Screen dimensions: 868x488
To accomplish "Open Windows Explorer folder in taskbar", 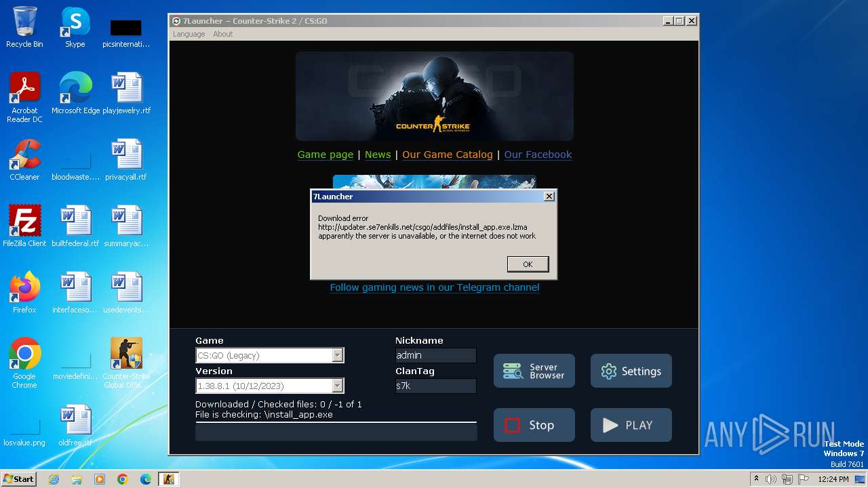I will coord(77,479).
